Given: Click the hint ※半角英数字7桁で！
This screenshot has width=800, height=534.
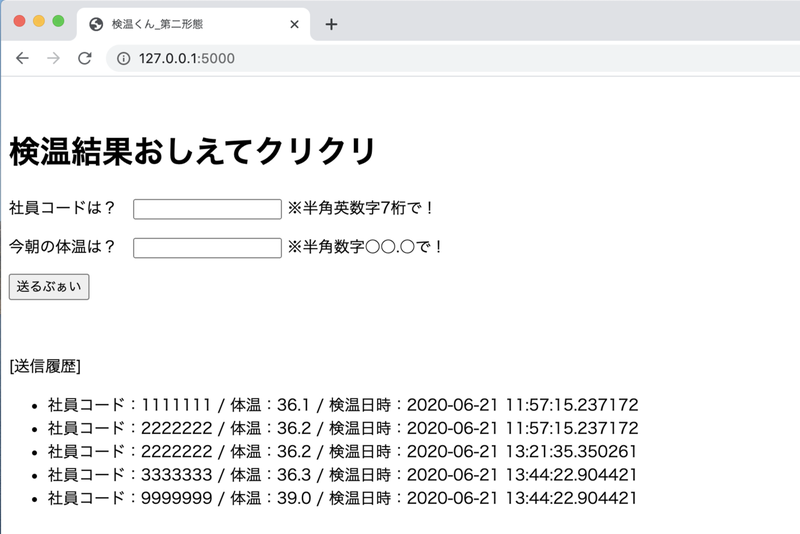Looking at the screenshot, I should click(x=362, y=208).
